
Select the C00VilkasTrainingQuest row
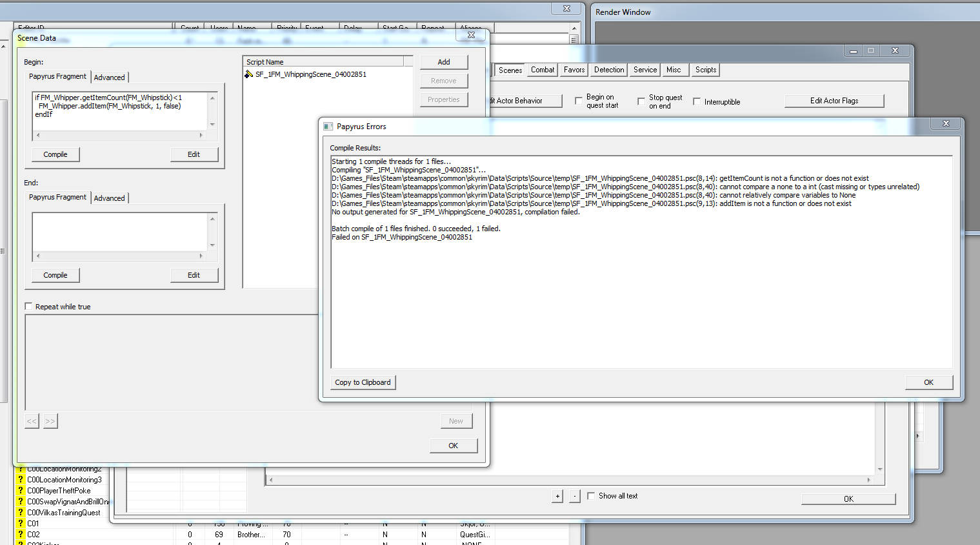click(64, 513)
